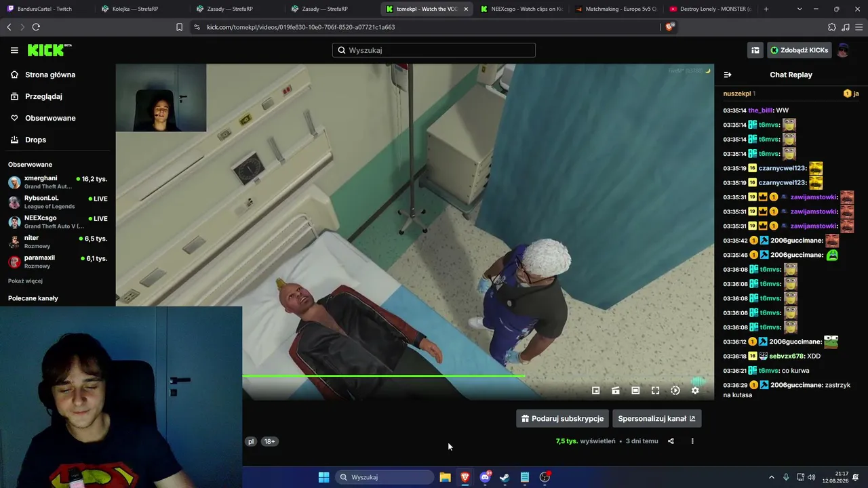Open Discord from the taskbar
The image size is (868, 488).
tap(485, 477)
